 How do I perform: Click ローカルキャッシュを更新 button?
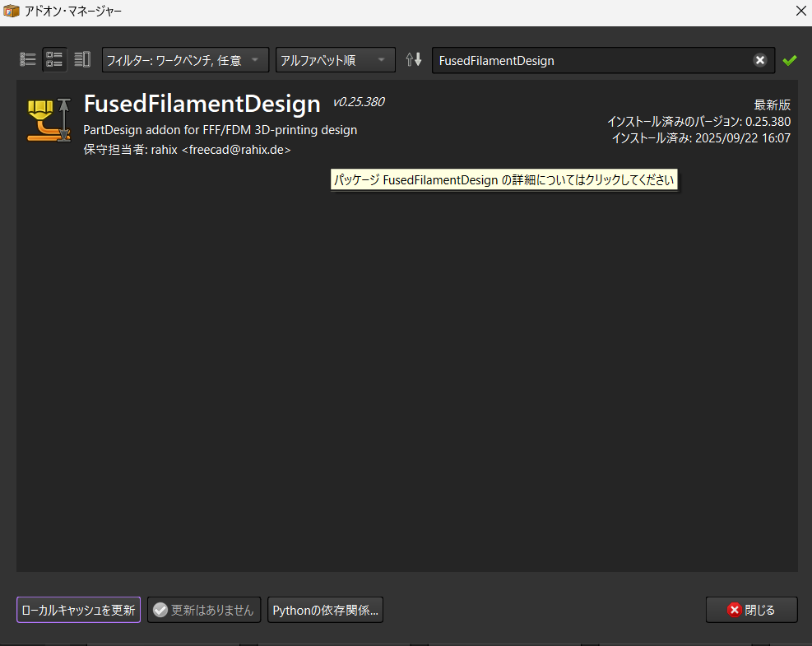point(79,610)
